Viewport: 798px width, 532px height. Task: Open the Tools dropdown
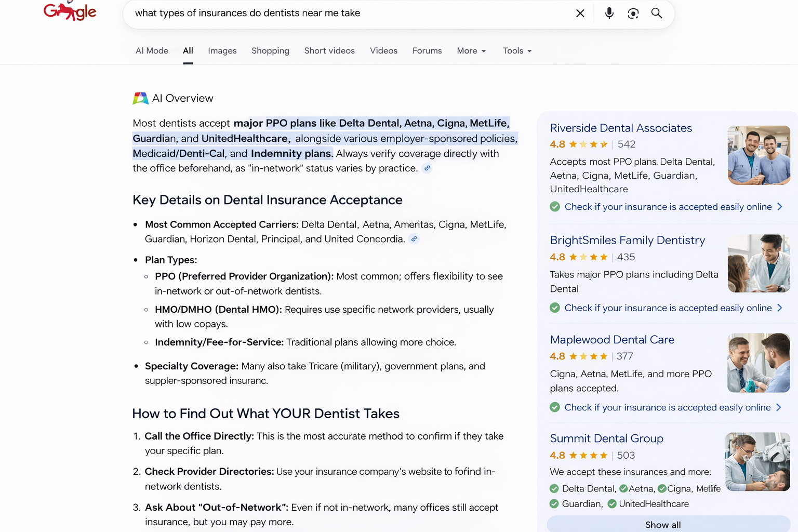(x=517, y=50)
